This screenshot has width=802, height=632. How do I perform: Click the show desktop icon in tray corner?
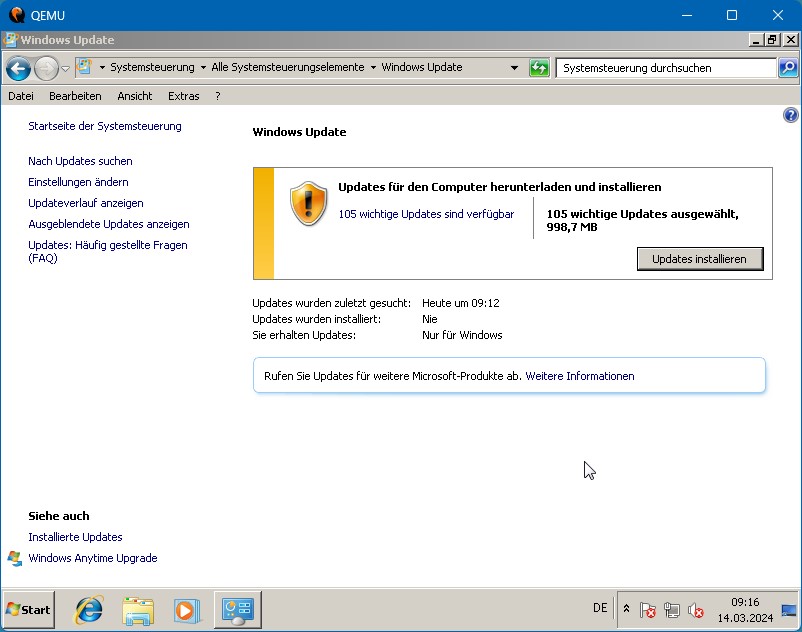789,610
